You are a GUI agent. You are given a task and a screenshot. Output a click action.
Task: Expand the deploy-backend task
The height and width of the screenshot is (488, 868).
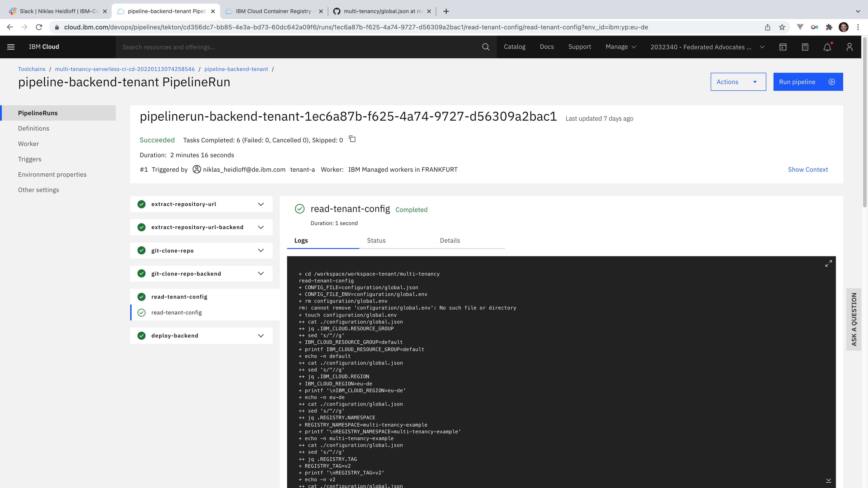pos(260,335)
